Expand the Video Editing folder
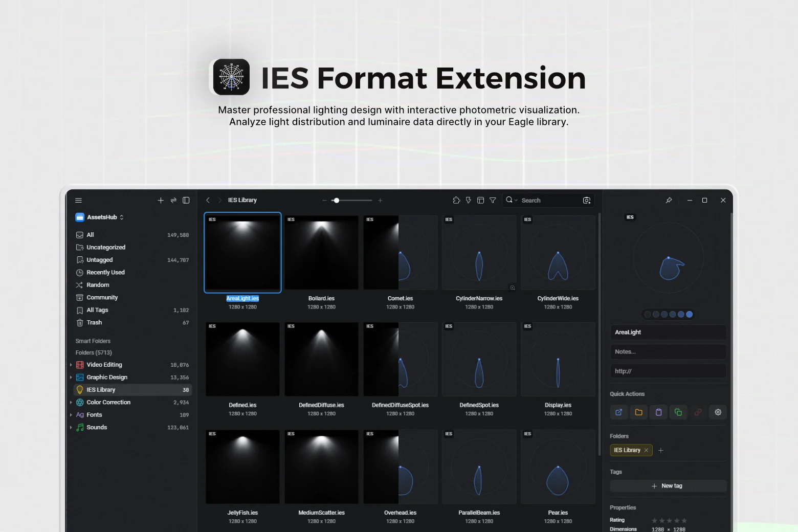798x532 pixels. coord(71,365)
